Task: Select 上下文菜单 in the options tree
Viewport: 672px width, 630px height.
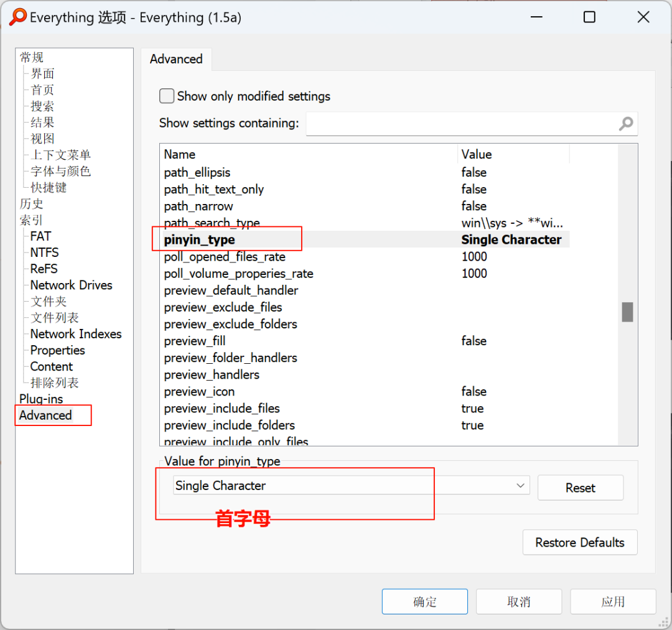Action: tap(60, 155)
